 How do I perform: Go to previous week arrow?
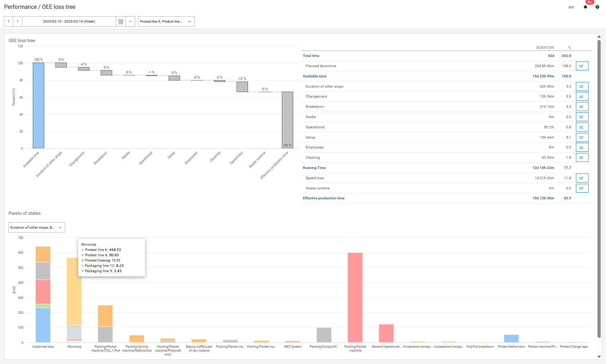point(8,21)
